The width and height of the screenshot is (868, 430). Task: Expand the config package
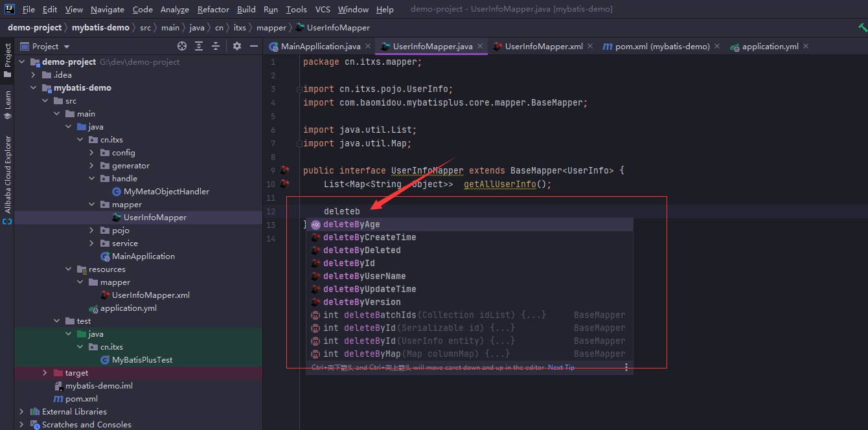point(91,152)
